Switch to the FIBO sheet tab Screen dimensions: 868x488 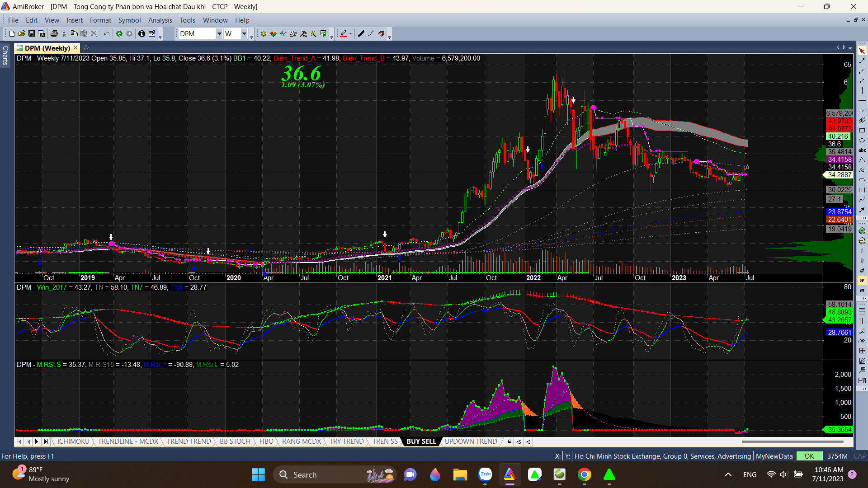tap(266, 441)
